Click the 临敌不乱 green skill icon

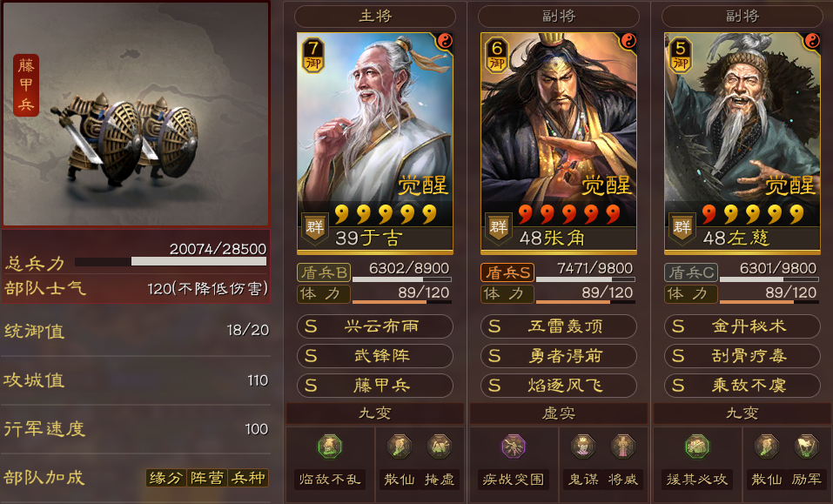(329, 446)
